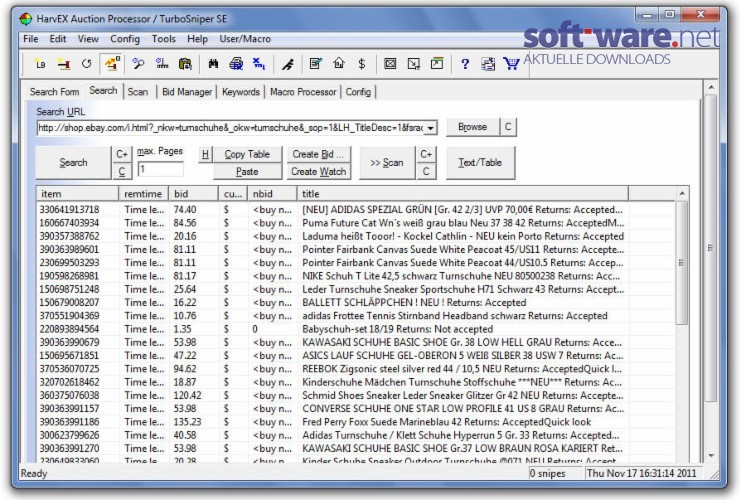Switch to the Macro Processor tab
Viewport: 741px width, 500px height.
[x=303, y=92]
